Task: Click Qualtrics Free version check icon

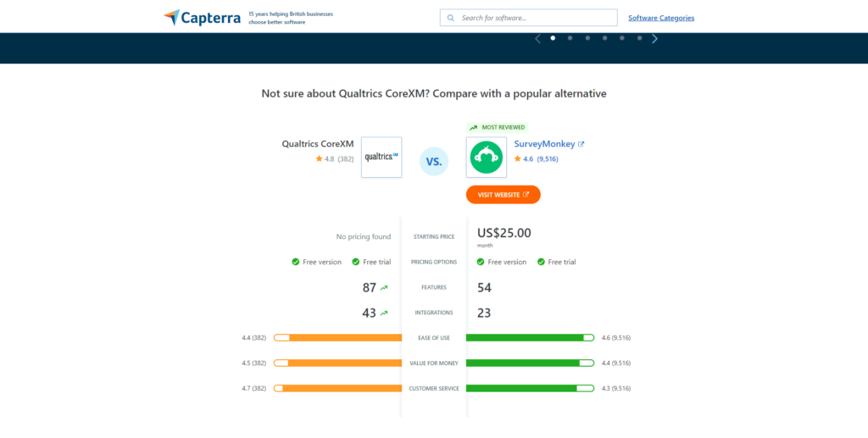Action: 296,262
